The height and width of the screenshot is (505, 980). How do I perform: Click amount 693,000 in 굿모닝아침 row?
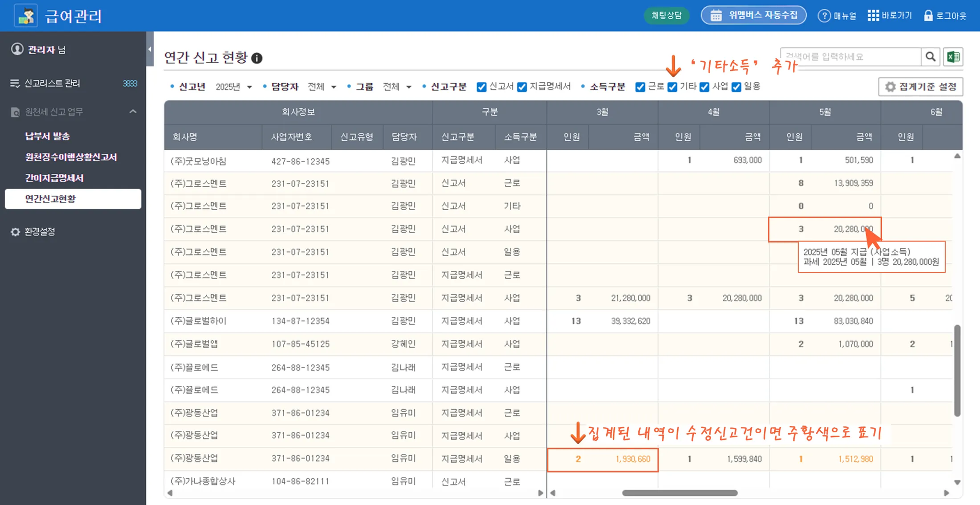click(x=747, y=160)
